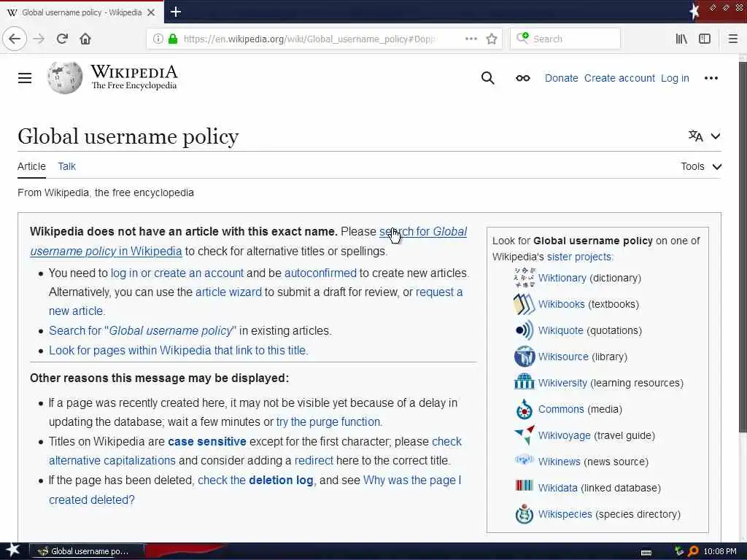Open the browser home page icon
This screenshot has height=560, width=747.
(85, 39)
